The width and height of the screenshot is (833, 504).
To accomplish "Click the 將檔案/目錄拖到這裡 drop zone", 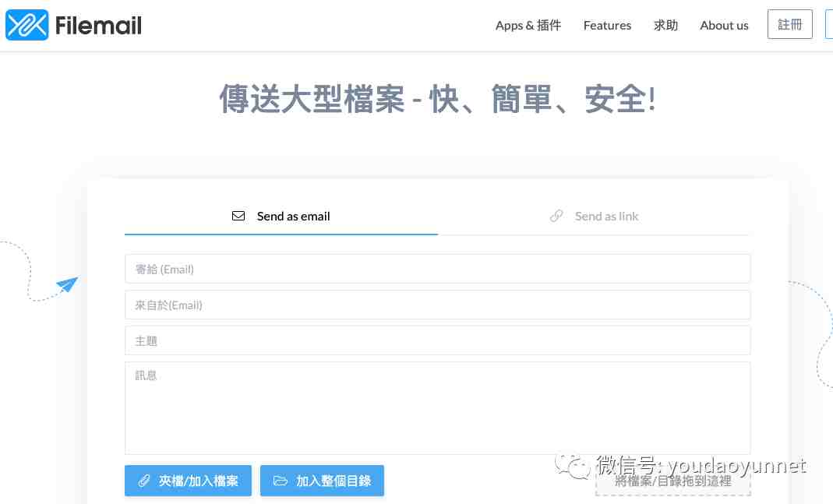I will [673, 482].
